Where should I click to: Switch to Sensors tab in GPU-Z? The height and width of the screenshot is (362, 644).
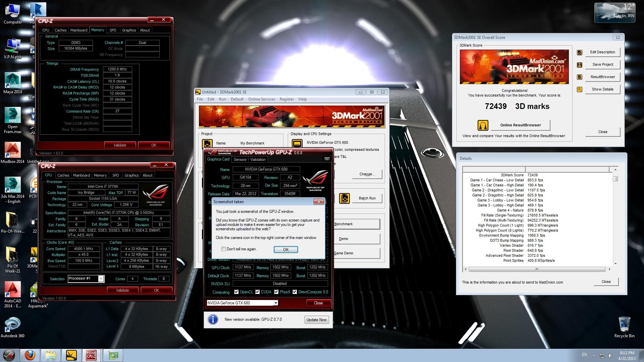240,160
